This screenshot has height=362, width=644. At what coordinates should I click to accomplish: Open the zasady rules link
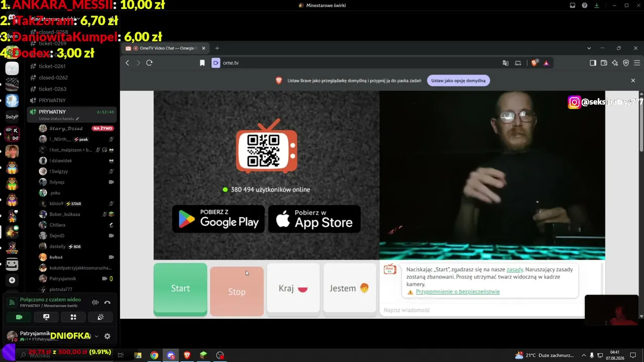tap(515, 269)
